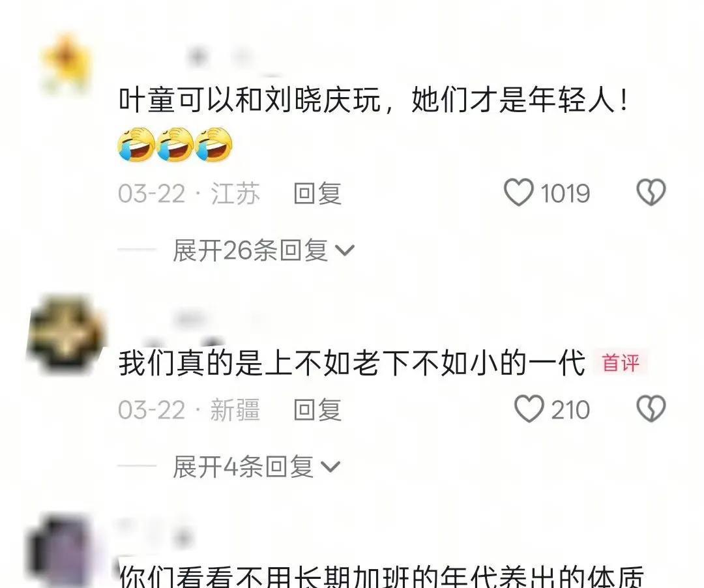Screen dimensions: 704x588
Task: Dislike the 叶童 comment via broken heart
Action: point(651,192)
